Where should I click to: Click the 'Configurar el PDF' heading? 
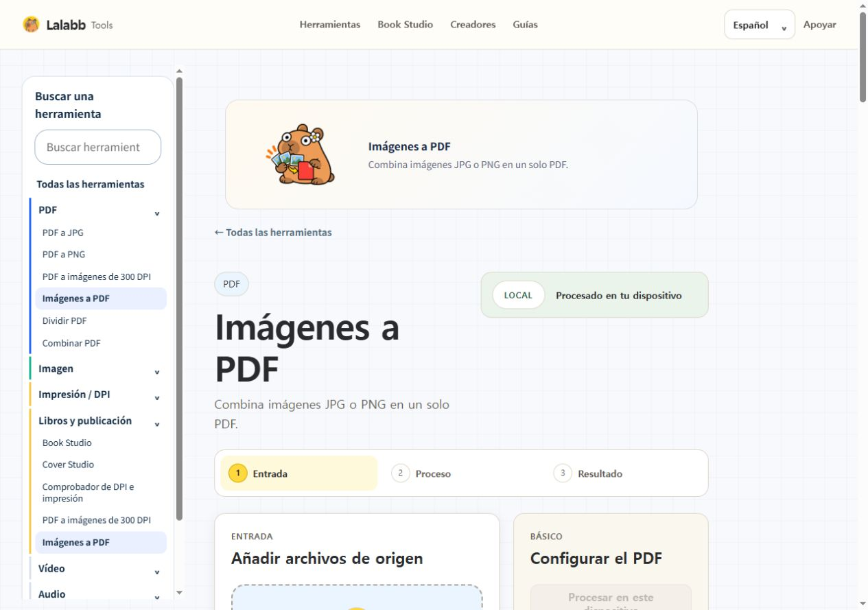pos(596,559)
